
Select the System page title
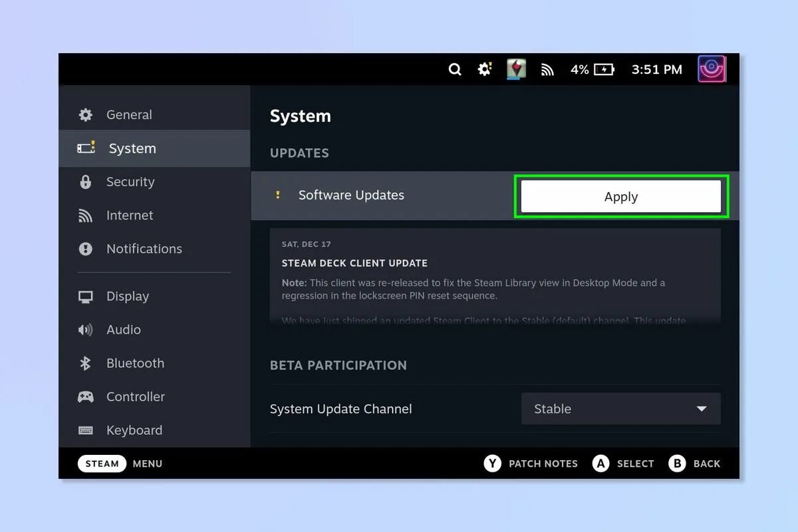click(301, 116)
